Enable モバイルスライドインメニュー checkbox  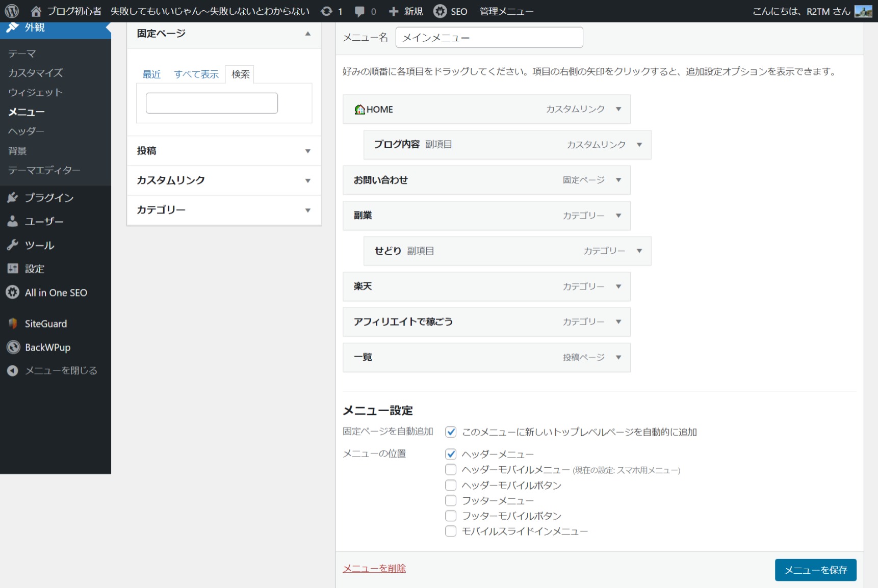451,531
